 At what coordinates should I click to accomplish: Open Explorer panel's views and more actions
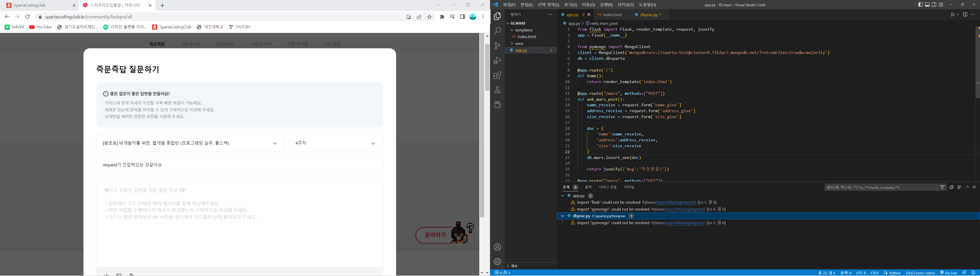click(550, 15)
